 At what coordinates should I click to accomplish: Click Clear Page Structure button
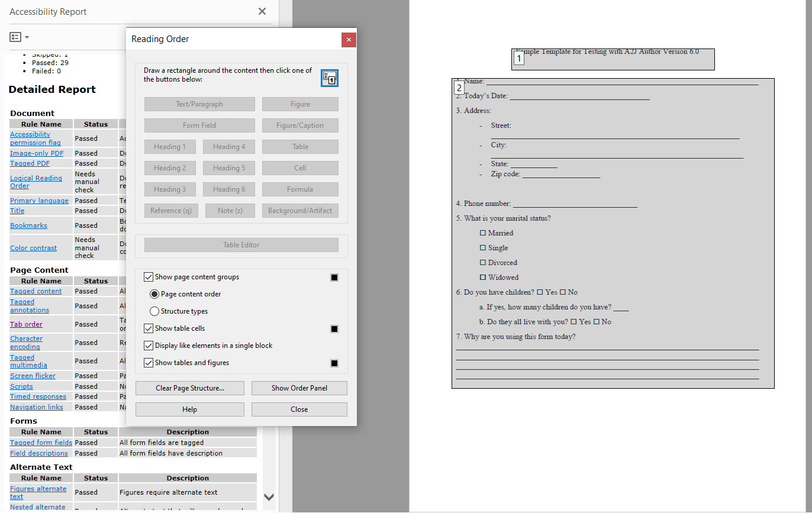(190, 388)
